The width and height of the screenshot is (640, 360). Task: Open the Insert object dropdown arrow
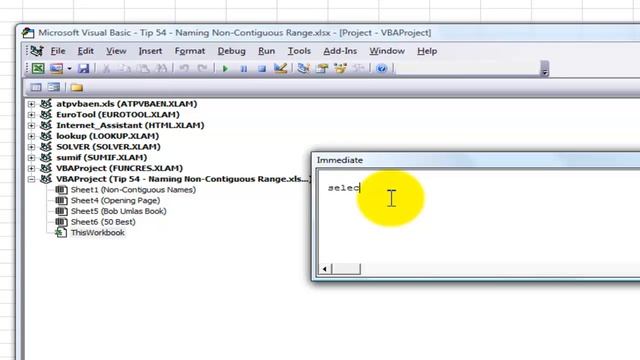(x=69, y=69)
